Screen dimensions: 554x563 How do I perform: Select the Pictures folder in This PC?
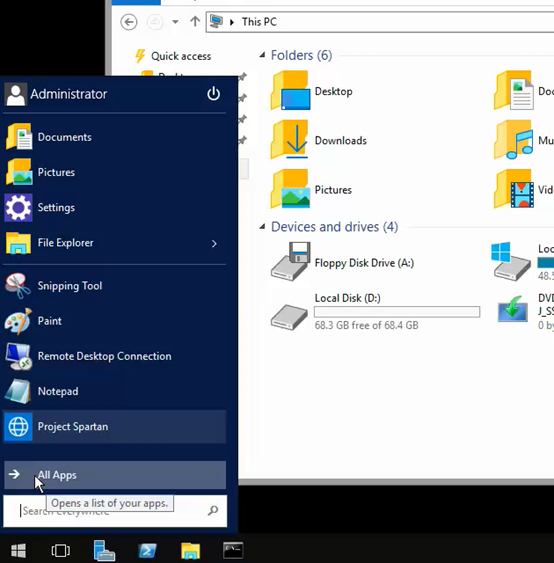[311, 190]
